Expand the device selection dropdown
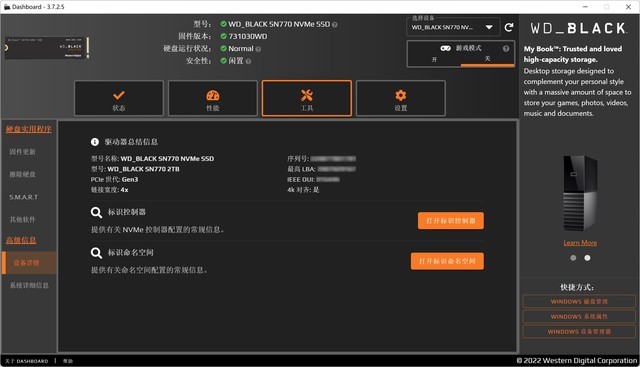This screenshot has height=367, width=640. pos(453,27)
